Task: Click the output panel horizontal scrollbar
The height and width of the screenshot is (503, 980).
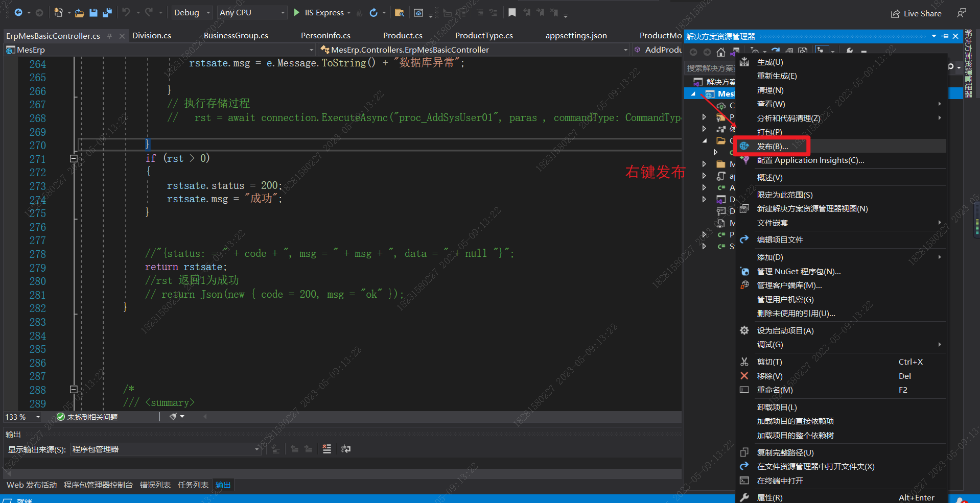Action: [x=342, y=473]
